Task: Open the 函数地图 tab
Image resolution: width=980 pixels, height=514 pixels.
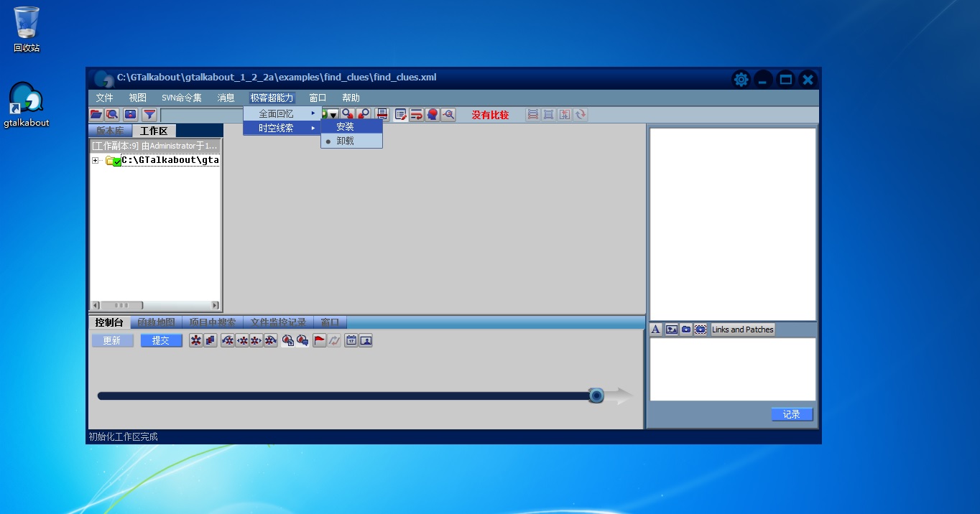Action: pyautogui.click(x=156, y=322)
